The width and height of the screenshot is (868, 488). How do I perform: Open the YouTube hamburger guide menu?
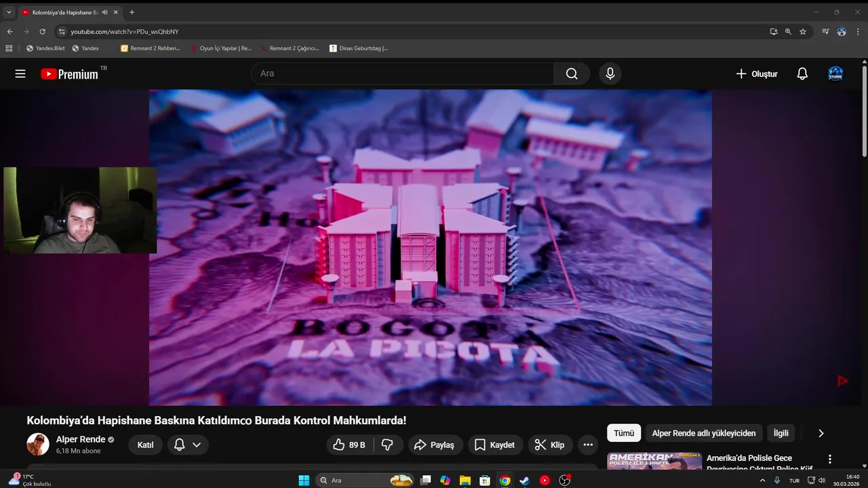point(20,74)
